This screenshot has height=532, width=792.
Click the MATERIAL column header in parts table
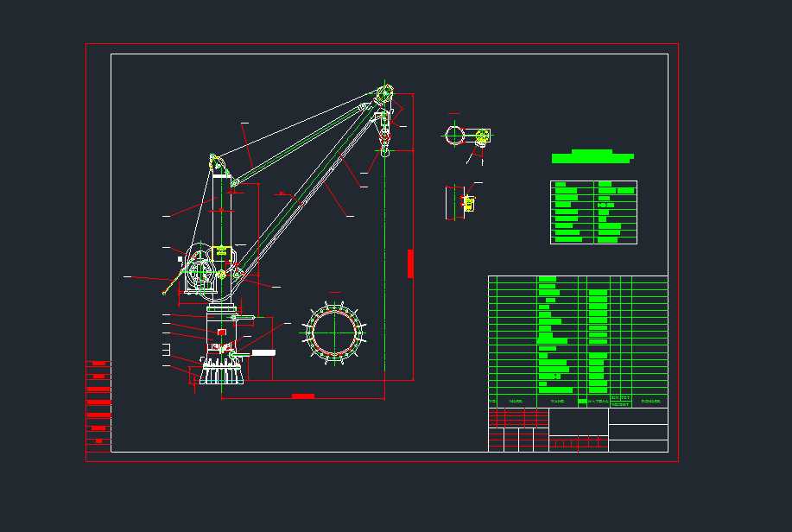[599, 402]
